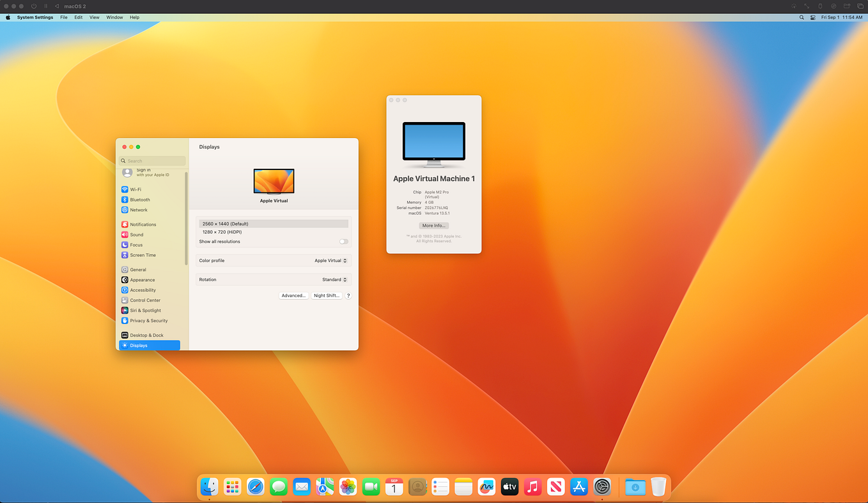Click the settings Search field
The height and width of the screenshot is (503, 868).
(x=152, y=160)
